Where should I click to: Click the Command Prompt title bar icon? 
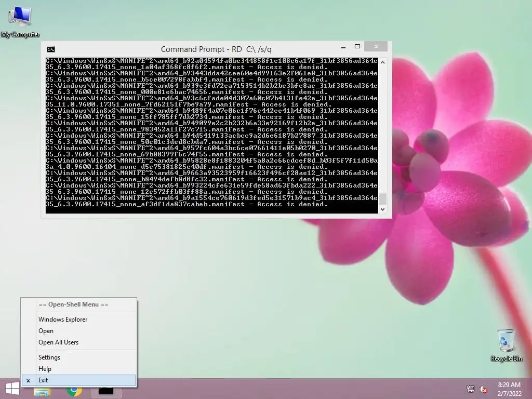pos(51,49)
